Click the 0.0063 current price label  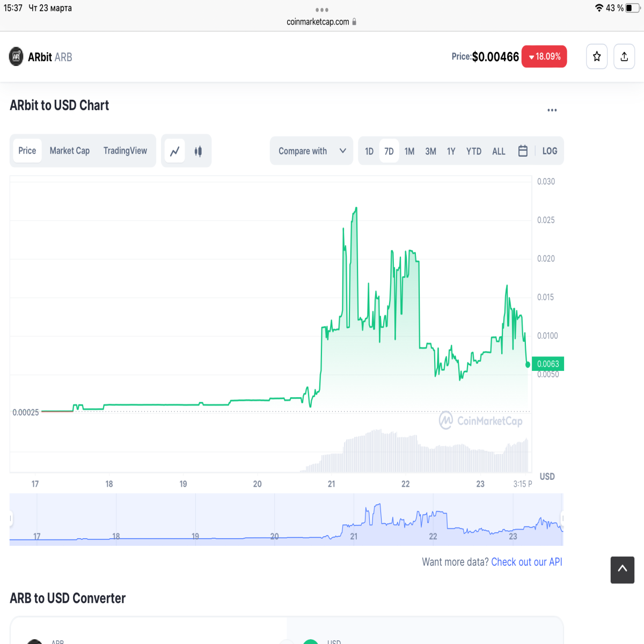click(x=548, y=364)
